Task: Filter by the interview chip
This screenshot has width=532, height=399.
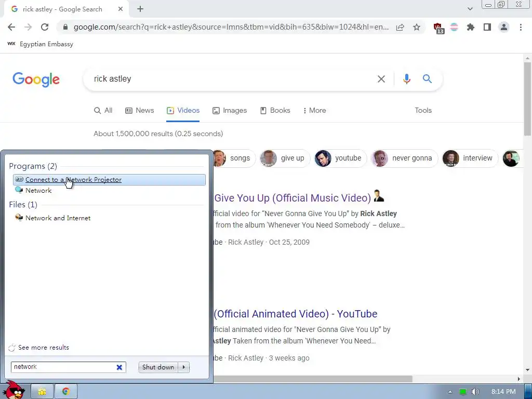Action: click(470, 158)
